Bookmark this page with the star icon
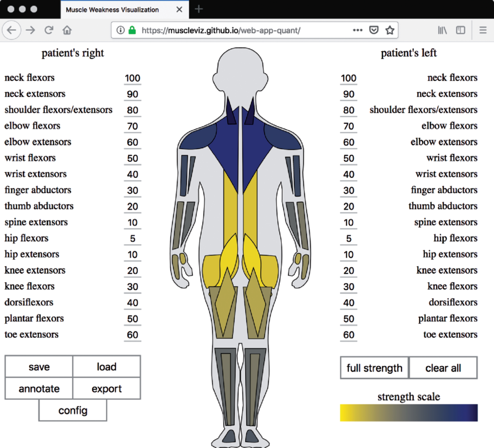The image size is (494, 448). pos(390,30)
